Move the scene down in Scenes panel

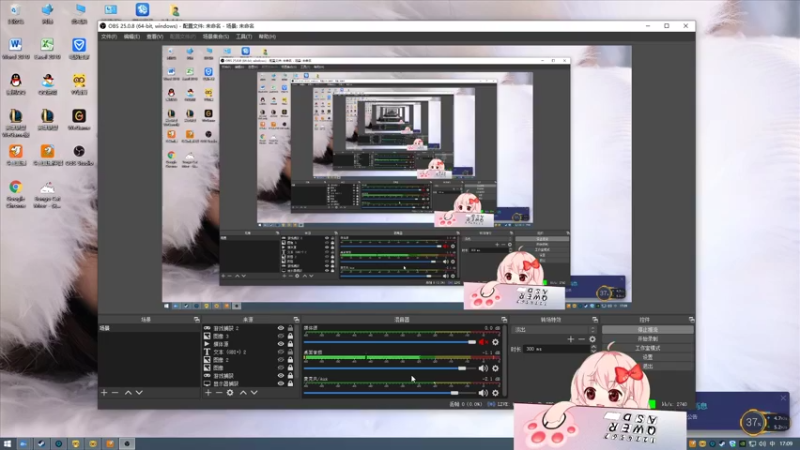[x=139, y=393]
